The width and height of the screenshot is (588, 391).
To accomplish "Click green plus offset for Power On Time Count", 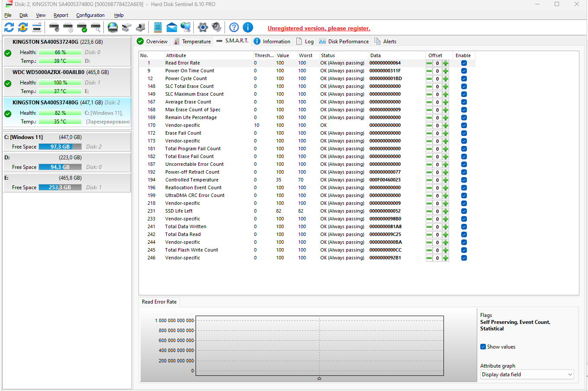I will (446, 71).
